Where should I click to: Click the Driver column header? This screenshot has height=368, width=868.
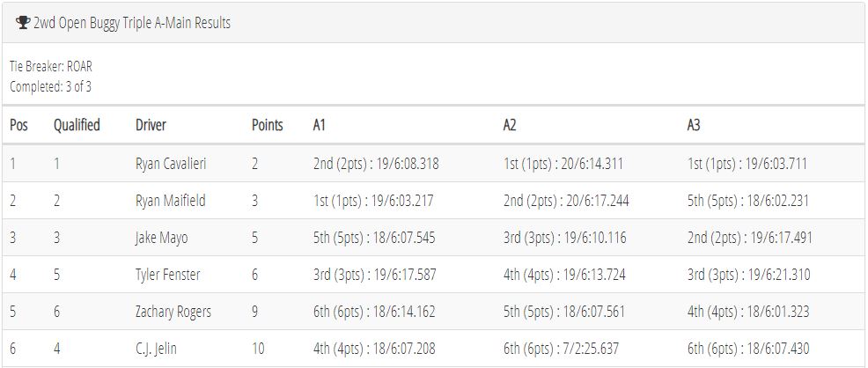[151, 125]
